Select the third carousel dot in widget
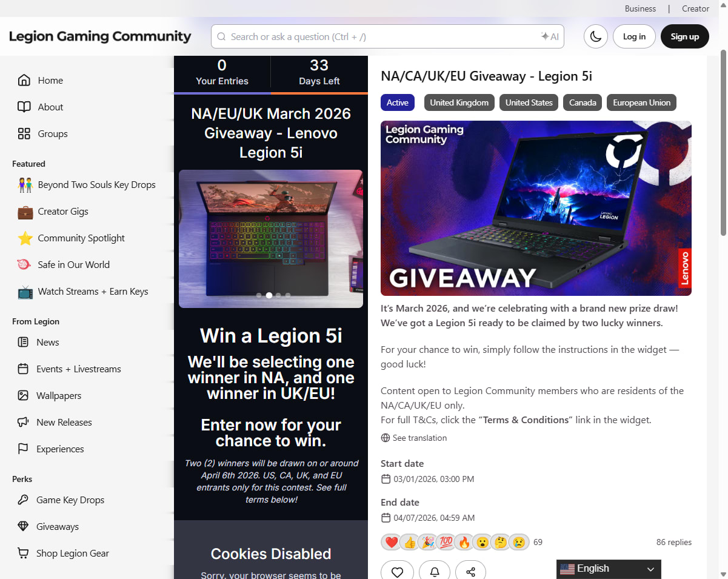Viewport: 728px width, 579px height. click(278, 295)
